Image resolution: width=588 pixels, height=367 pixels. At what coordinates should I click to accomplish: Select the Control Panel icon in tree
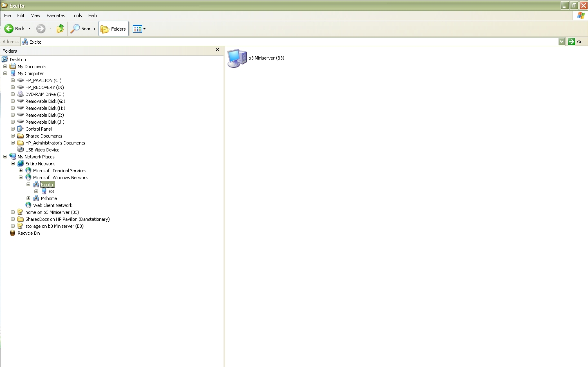click(20, 129)
